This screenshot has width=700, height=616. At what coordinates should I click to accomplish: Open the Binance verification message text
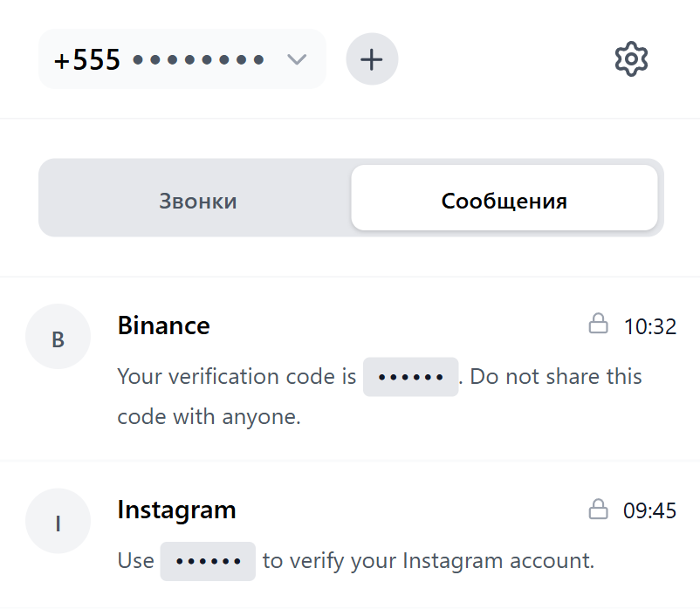click(237, 377)
